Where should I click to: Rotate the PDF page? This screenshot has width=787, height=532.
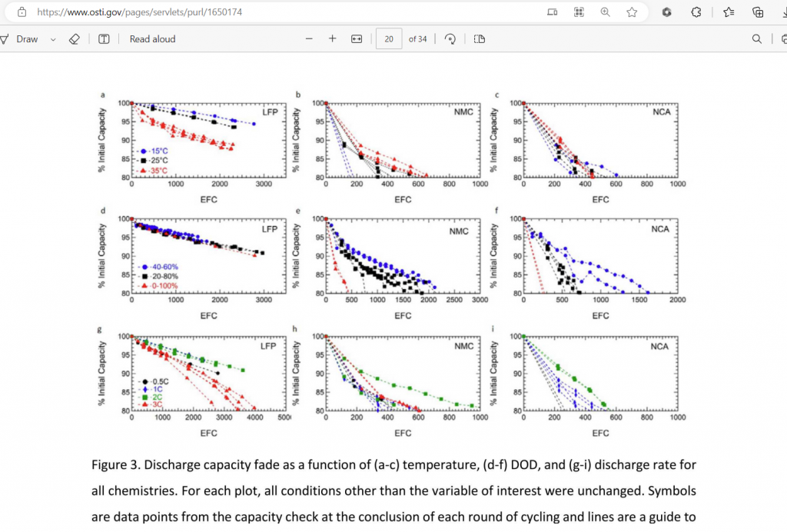click(x=450, y=39)
